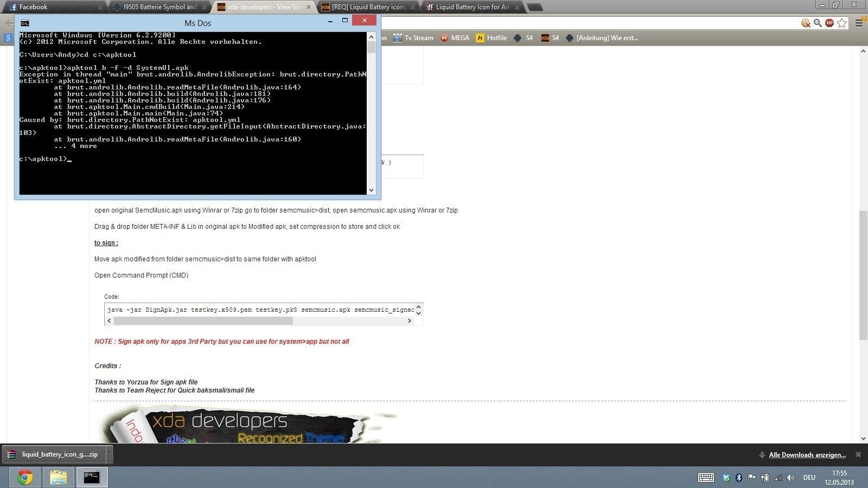868x488 pixels.
Task: Switch to xda-developers View Single tab
Action: [x=265, y=7]
